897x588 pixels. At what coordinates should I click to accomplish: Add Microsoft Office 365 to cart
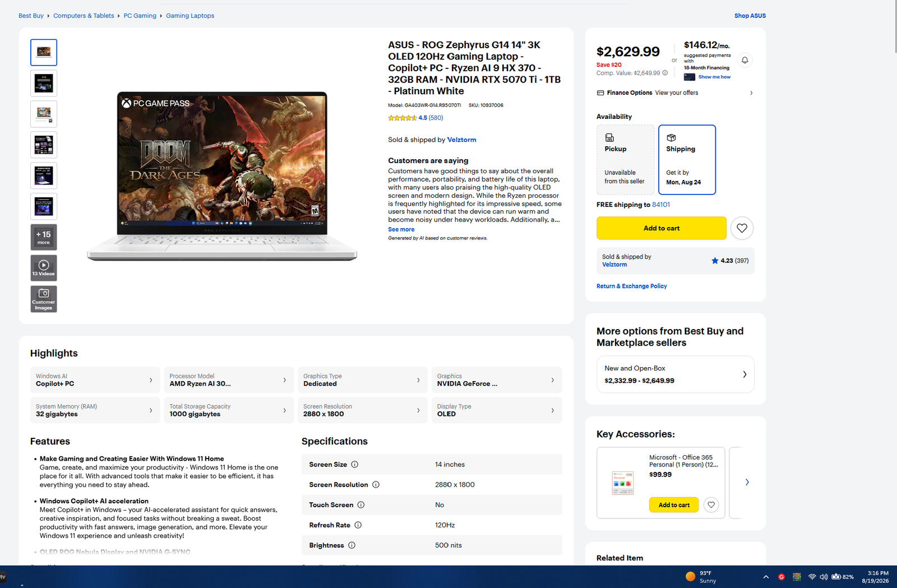click(674, 505)
